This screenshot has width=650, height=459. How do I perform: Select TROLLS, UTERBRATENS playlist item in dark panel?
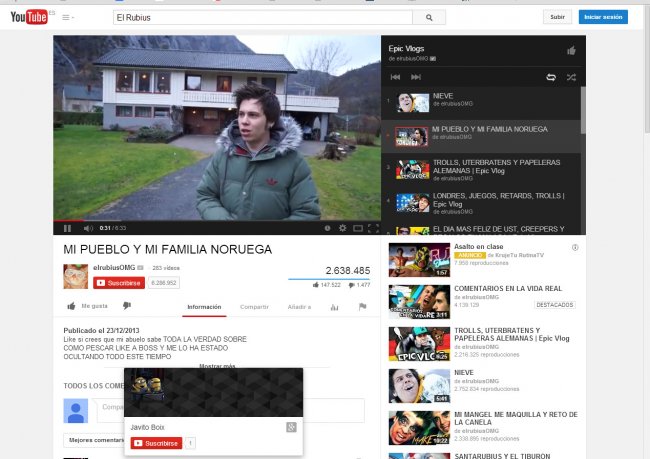481,170
